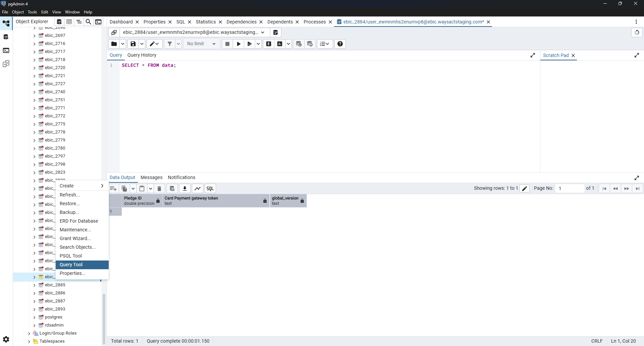Image resolution: width=644 pixels, height=346 pixels.
Task: Open the PSQL tool icon in Object Explorer
Action: (98, 22)
